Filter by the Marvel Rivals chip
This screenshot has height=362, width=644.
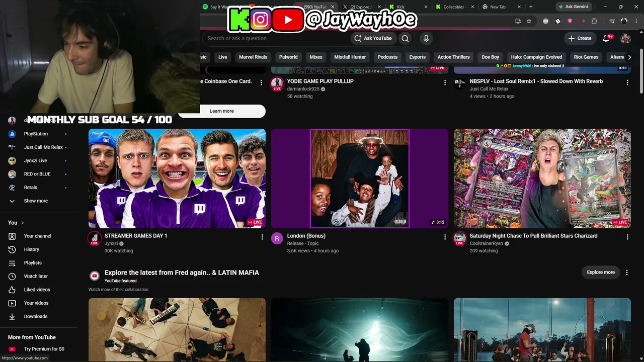click(253, 57)
